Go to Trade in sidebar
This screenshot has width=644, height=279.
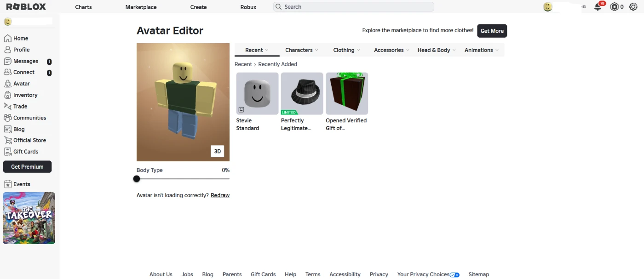pos(20,106)
